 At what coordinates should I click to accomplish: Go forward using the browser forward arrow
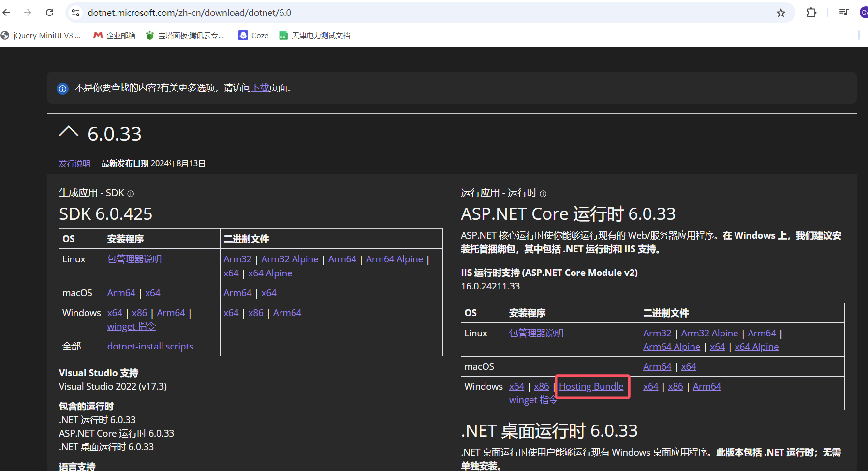pyautogui.click(x=28, y=13)
